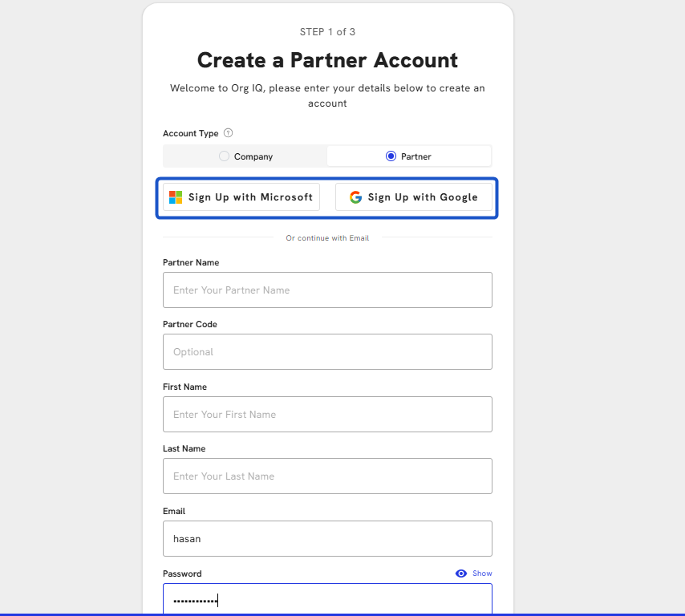
Task: Click the Email field label
Action: pos(174,511)
